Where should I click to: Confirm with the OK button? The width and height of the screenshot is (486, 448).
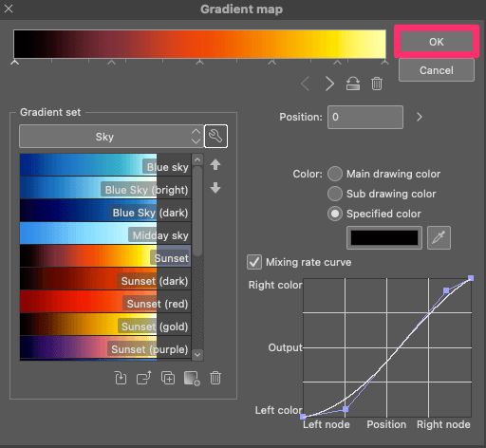tap(437, 42)
